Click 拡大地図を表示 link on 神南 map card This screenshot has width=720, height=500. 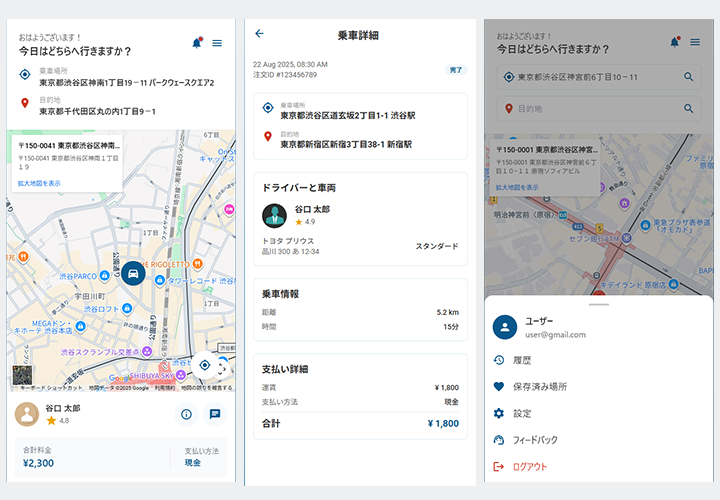pos(39,184)
